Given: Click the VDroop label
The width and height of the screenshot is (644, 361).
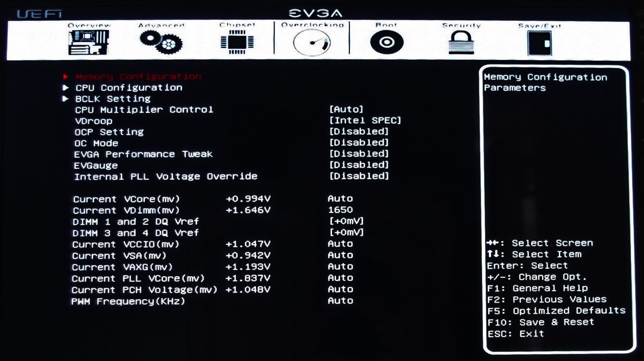Looking at the screenshot, I should (94, 121).
